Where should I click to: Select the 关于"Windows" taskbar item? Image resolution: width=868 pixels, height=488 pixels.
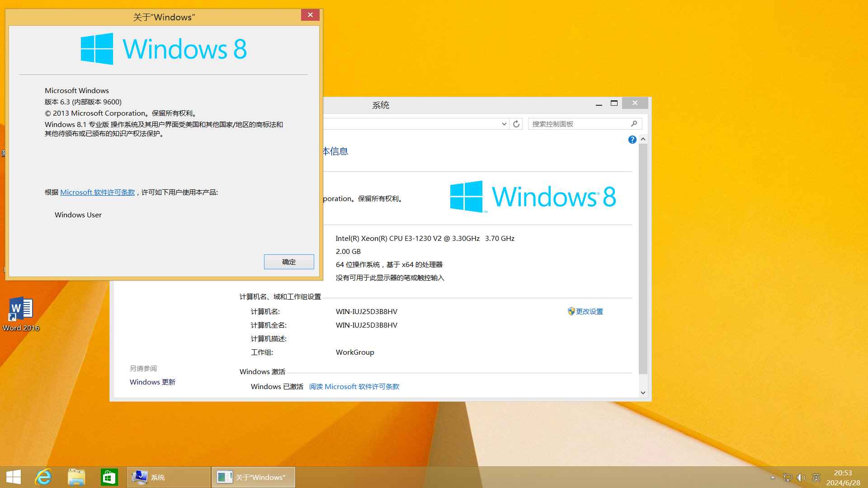[253, 477]
